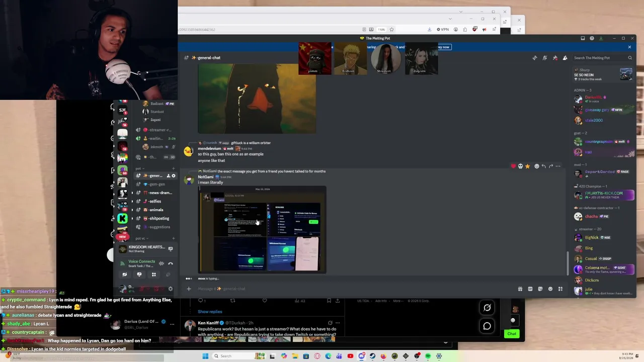Click the Search The Melting Pot field
Image resolution: width=644 pixels, height=362 pixels.
click(x=602, y=58)
